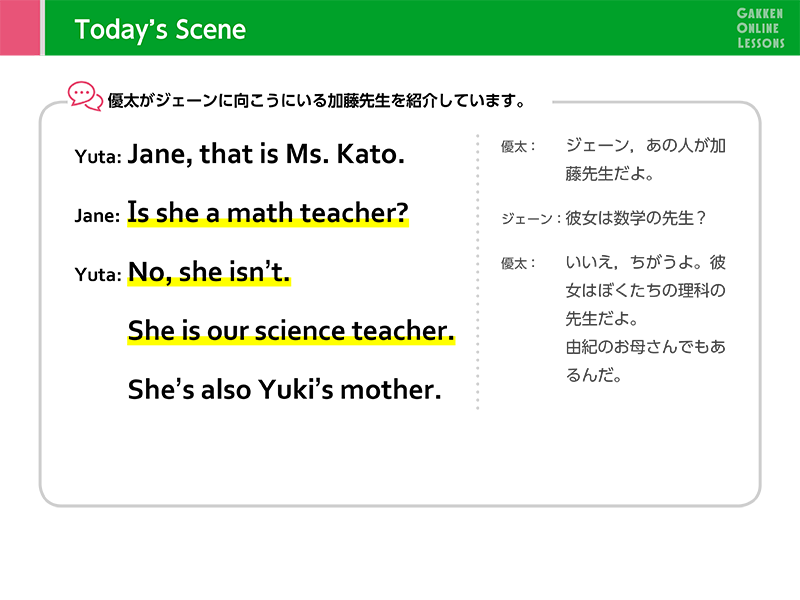Click 'She is our science teacher.' line
This screenshot has width=800, height=600.
click(291, 331)
